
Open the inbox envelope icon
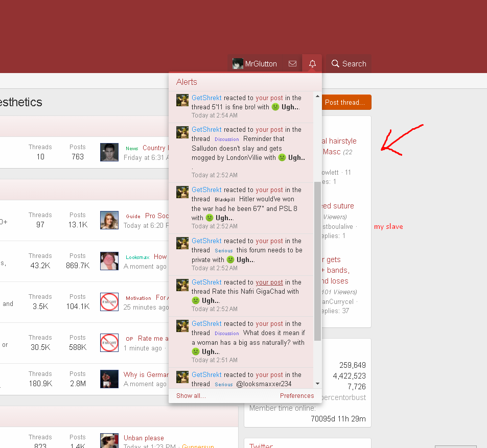(292, 64)
